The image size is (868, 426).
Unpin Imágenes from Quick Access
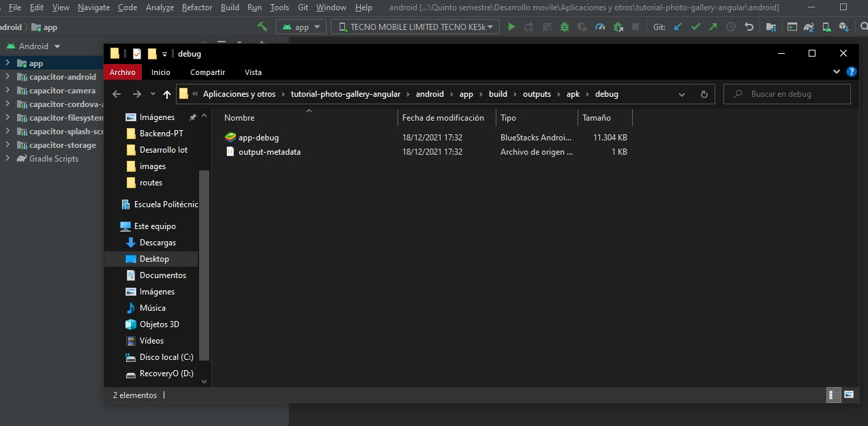[x=193, y=117]
